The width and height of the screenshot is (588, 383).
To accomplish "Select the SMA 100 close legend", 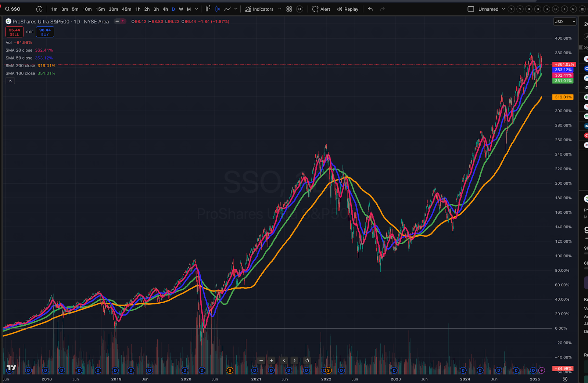I will [31, 73].
